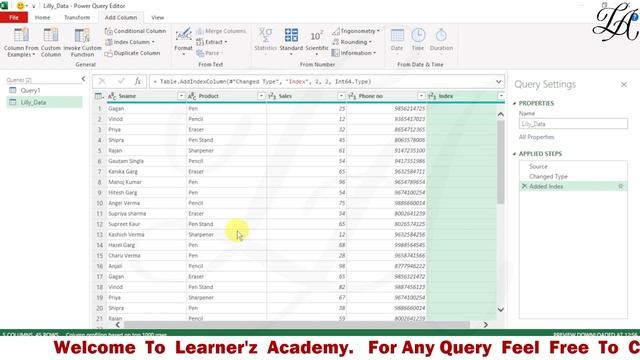The width and height of the screenshot is (640, 360).
Task: Switch to Transform ribbon tab
Action: 77,18
